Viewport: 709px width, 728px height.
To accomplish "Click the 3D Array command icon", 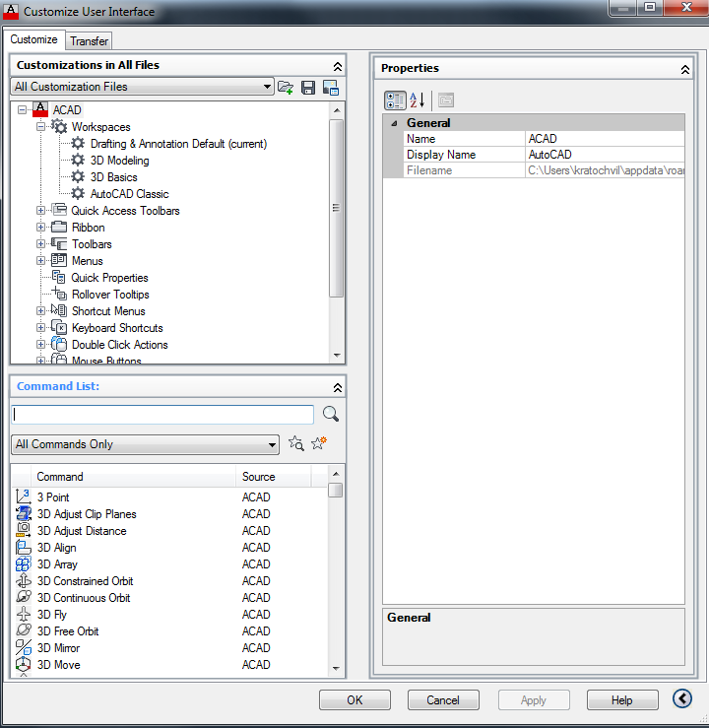I will [x=24, y=563].
